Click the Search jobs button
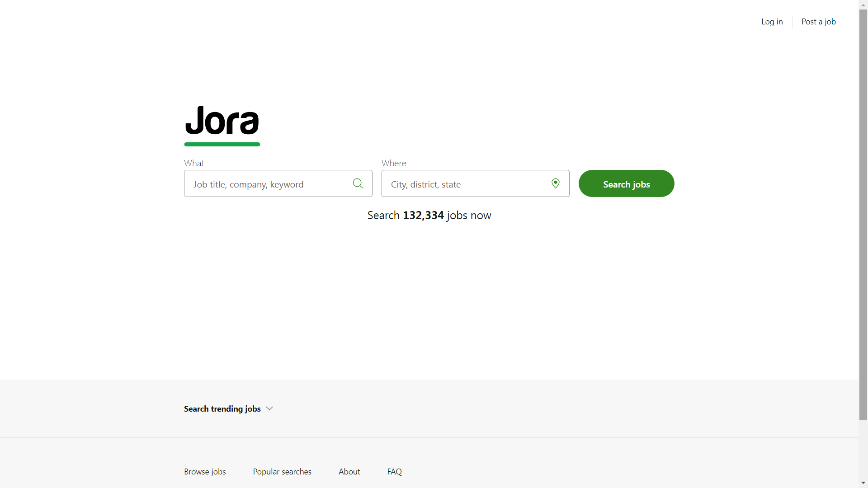The image size is (868, 488). [x=626, y=183]
